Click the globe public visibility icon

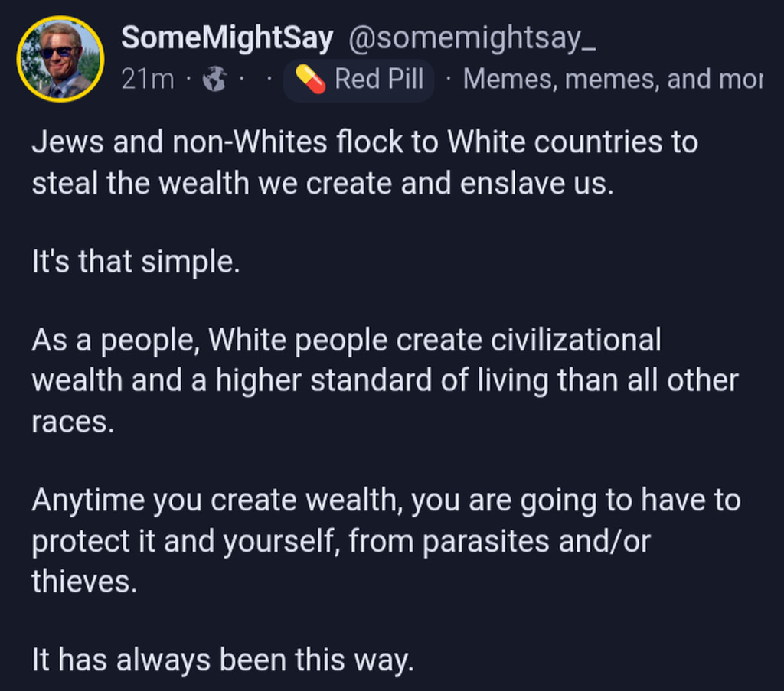pos(214,79)
